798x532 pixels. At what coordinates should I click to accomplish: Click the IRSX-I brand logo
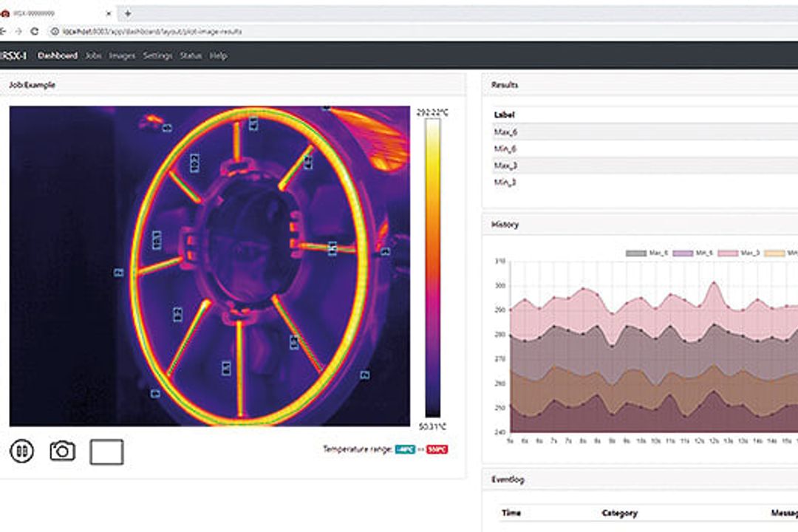point(13,55)
